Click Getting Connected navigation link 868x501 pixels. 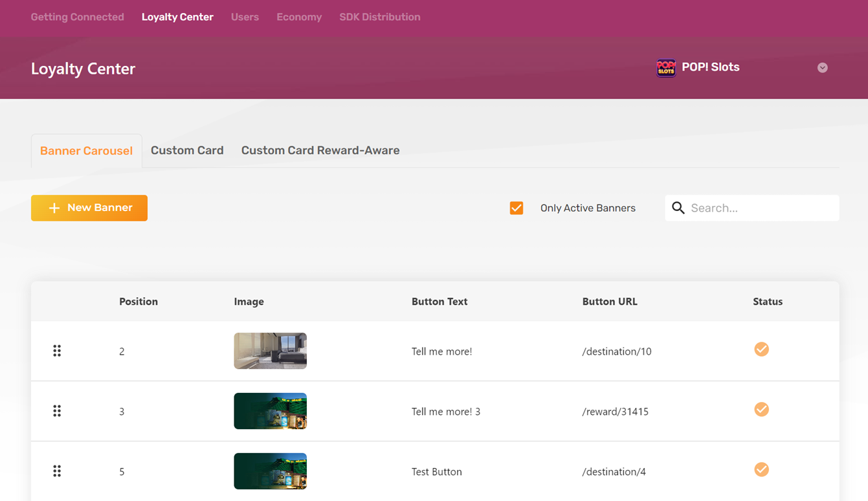pos(77,17)
